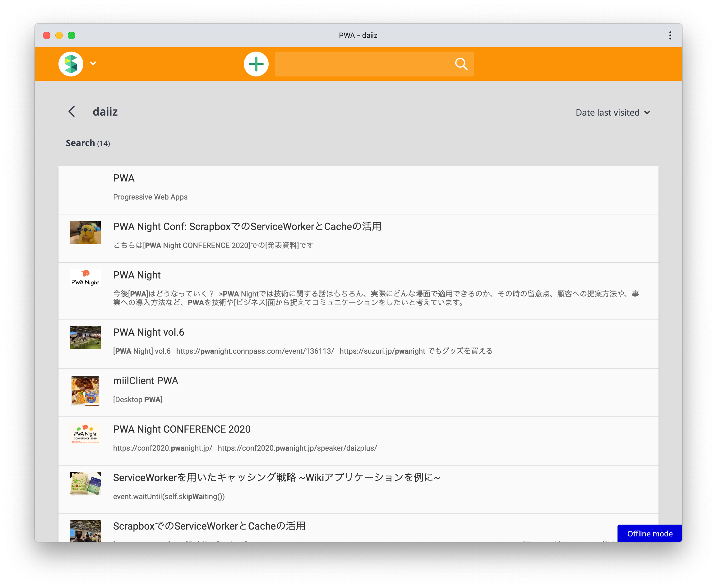Image resolution: width=717 pixels, height=588 pixels.
Task: Open the miilClient PWA result
Action: tap(146, 381)
